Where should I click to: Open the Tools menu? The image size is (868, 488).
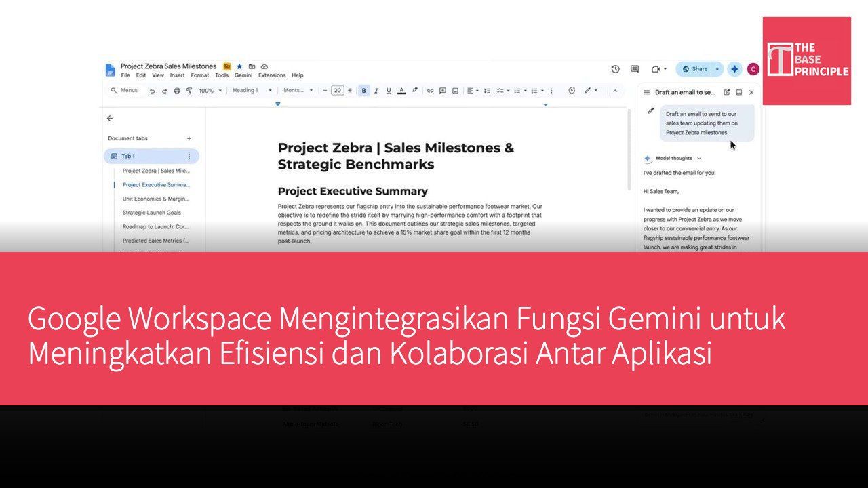point(222,75)
